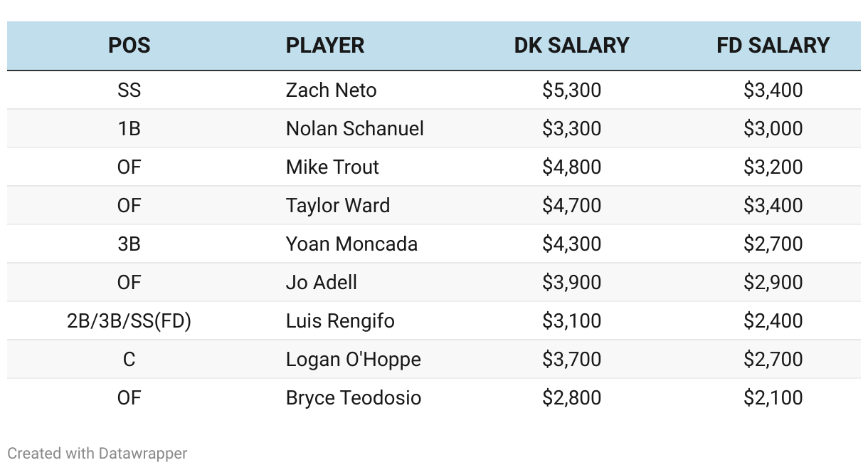Select the Zach Neto player name
868x470 pixels.
tap(332, 90)
